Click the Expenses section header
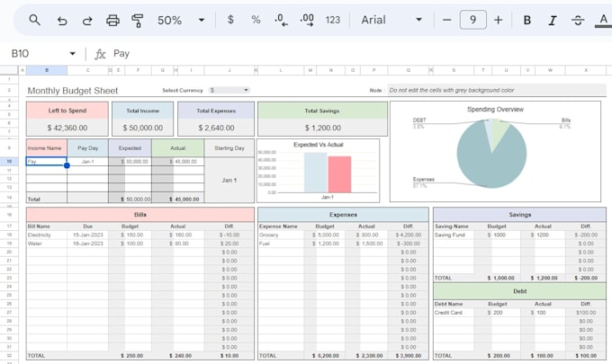612x364 pixels. coord(343,215)
